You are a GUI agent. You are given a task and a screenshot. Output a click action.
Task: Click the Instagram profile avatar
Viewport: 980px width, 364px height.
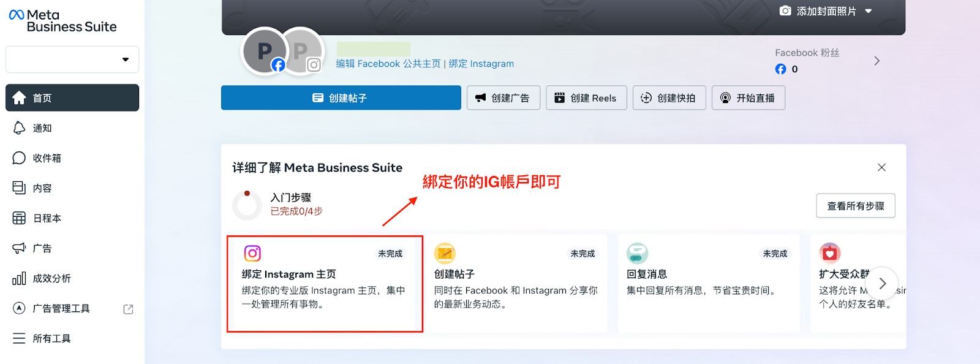point(303,51)
